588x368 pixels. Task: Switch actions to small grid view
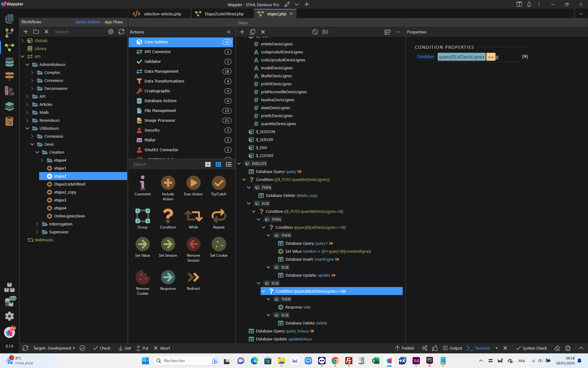point(218,164)
